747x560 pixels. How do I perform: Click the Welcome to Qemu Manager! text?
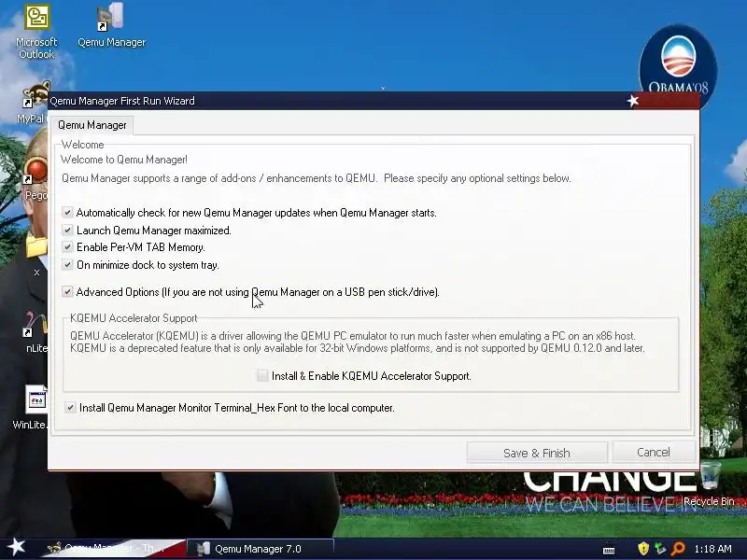pos(124,160)
